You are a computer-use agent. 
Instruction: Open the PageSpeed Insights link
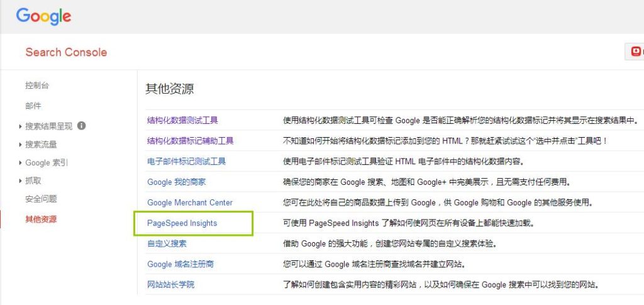[x=182, y=223]
